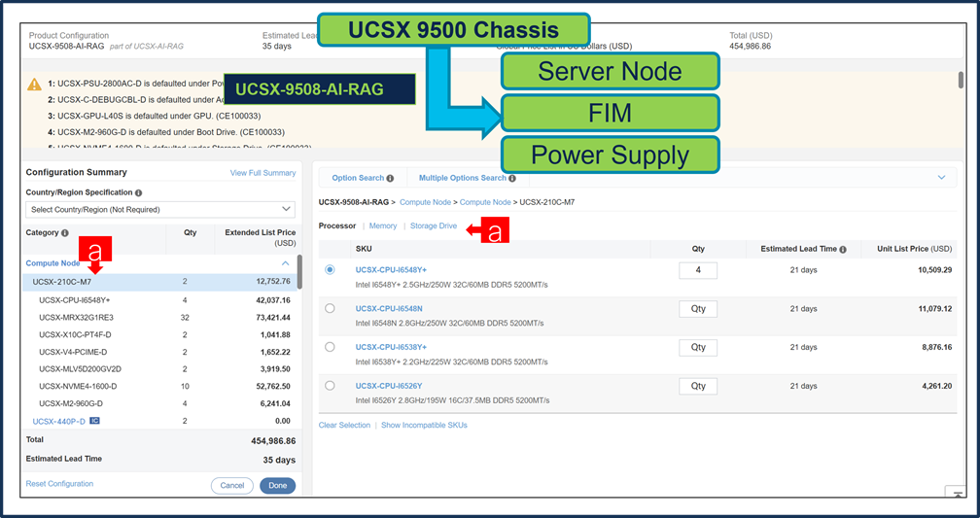
Task: Select the UCSX-CPU-I6548N radio button
Action: [330, 309]
